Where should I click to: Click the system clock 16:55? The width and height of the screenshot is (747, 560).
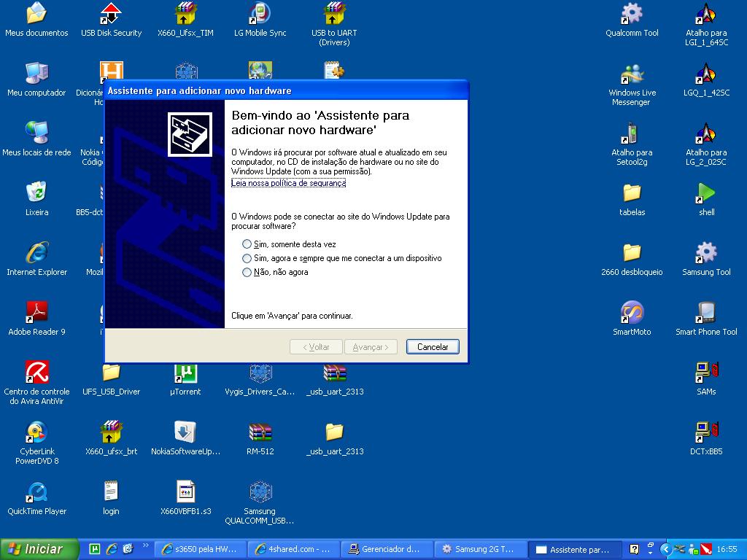727,549
